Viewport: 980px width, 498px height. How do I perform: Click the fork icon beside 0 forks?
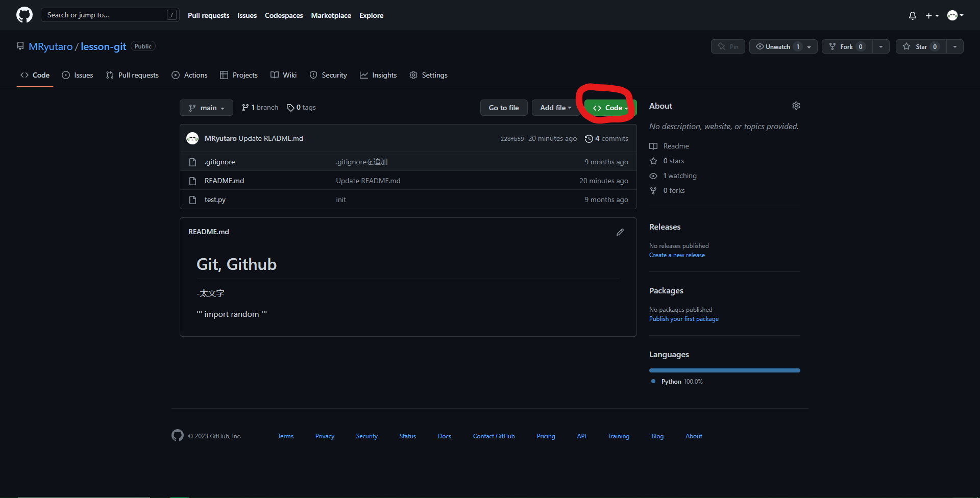coord(653,190)
